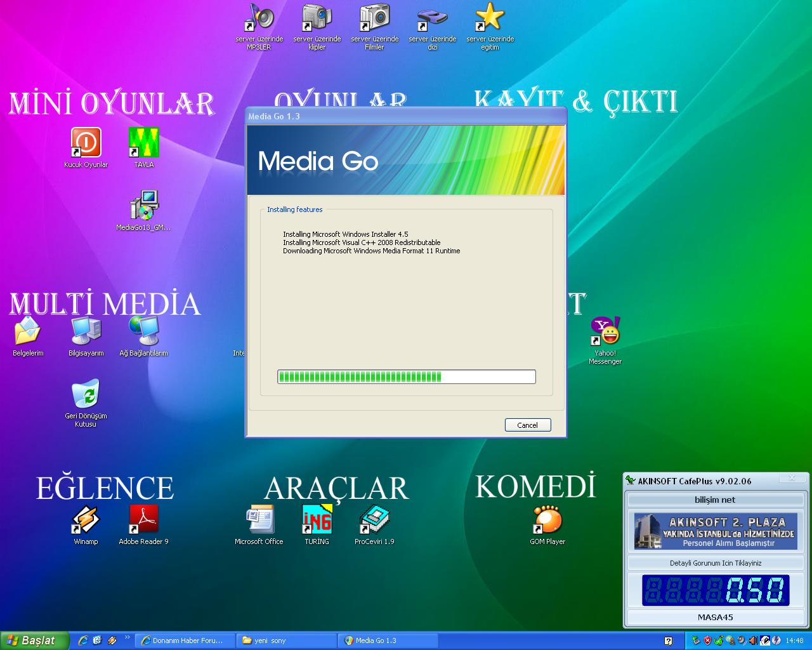Click "Installing Microsoft Windows Installer 4.5" line

coord(346,234)
